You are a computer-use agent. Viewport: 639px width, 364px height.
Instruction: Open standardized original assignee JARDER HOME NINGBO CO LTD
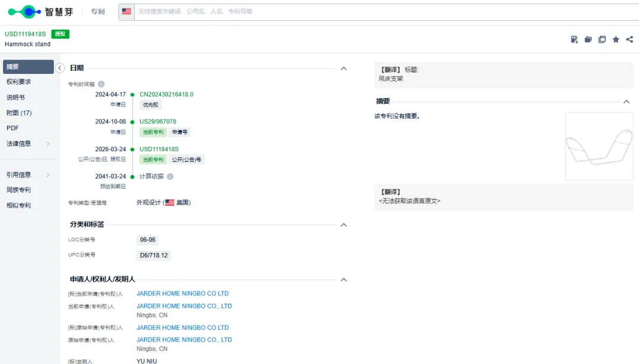point(183,328)
